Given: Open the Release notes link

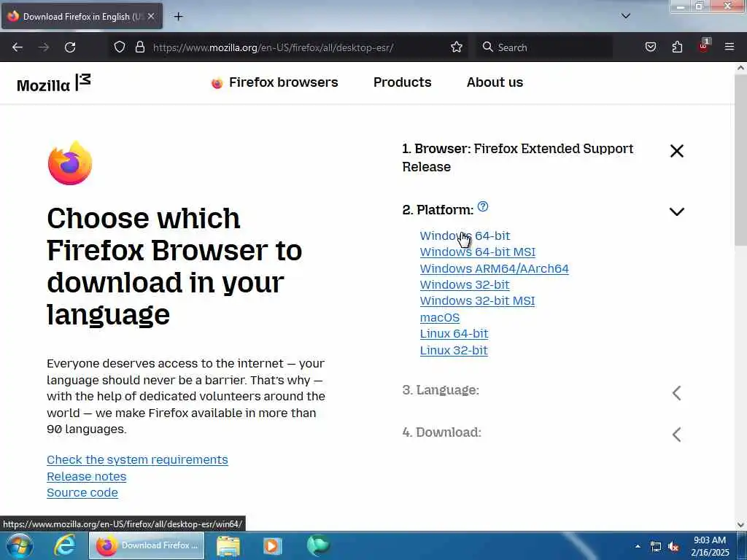Looking at the screenshot, I should (86, 477).
